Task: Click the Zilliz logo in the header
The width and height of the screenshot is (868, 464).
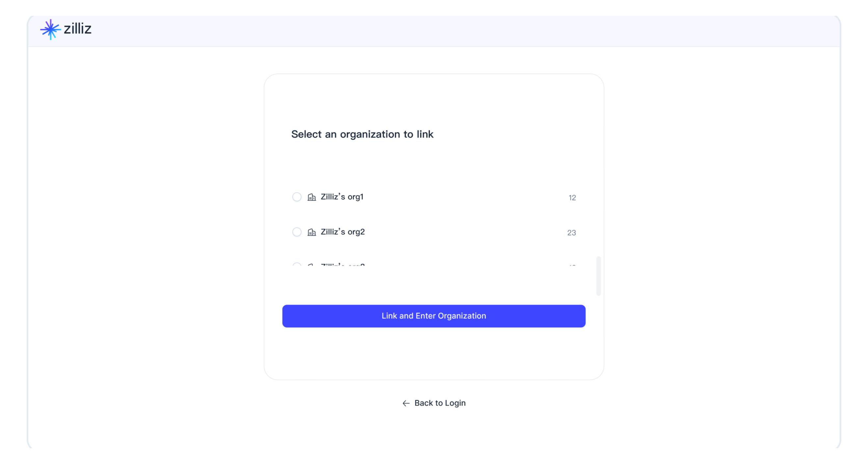Action: tap(66, 29)
